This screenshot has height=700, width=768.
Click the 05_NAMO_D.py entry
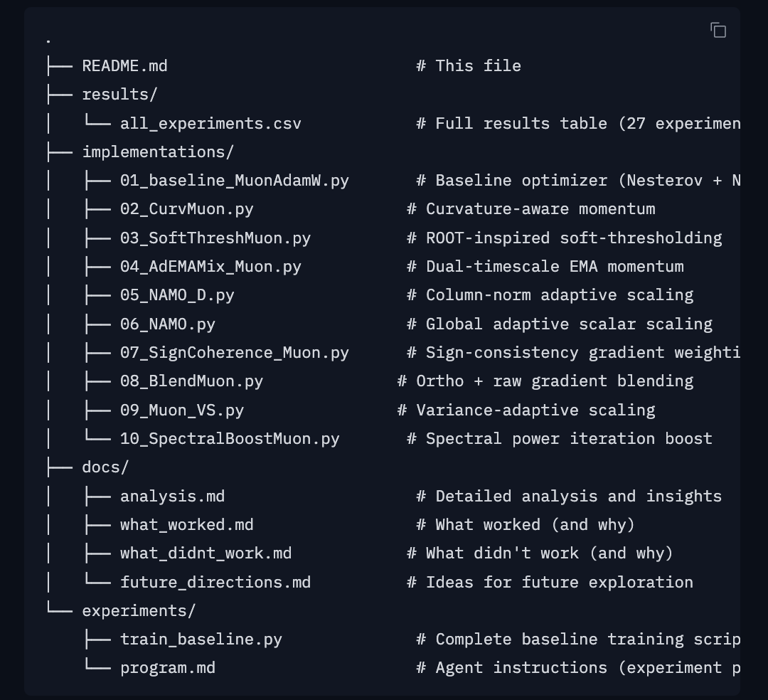[x=177, y=295]
